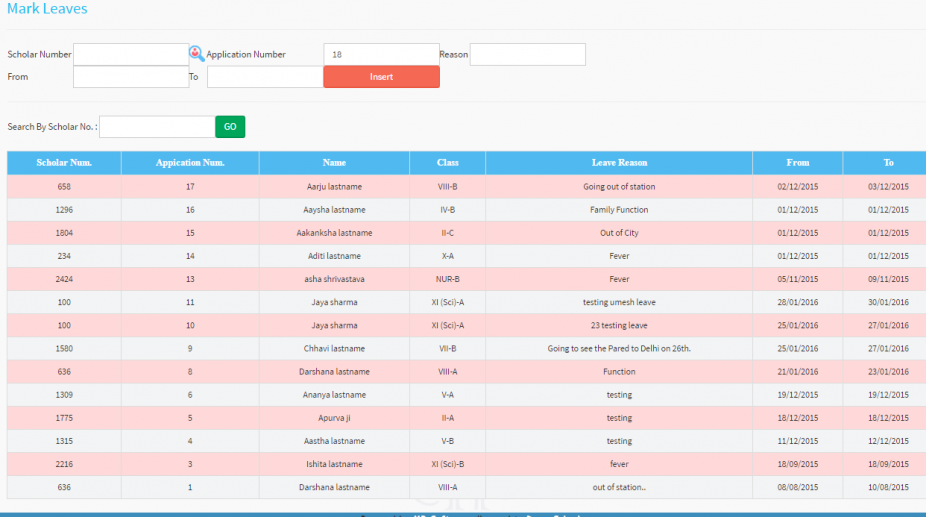Click the Name column header
Image resolution: width=926 pixels, height=517 pixels.
334,163
